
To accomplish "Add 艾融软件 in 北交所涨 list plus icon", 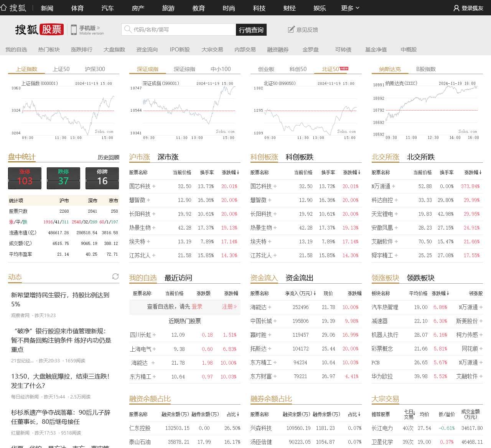I will [396, 241].
